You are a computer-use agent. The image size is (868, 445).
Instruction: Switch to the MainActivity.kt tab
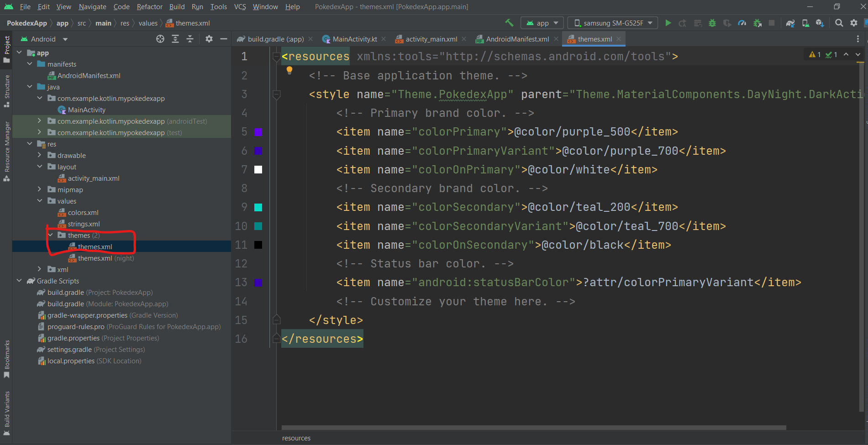[354, 39]
